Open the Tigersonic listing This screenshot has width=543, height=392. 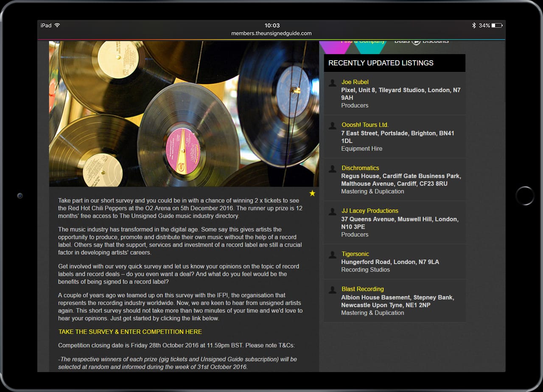click(x=355, y=254)
